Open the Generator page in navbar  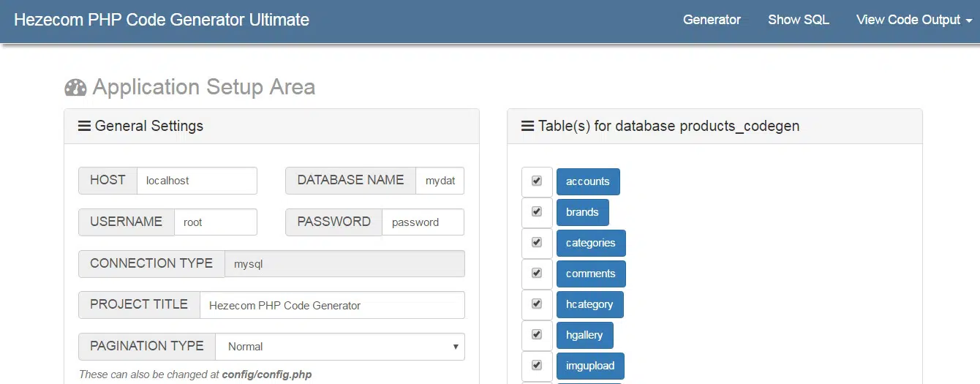click(x=712, y=20)
